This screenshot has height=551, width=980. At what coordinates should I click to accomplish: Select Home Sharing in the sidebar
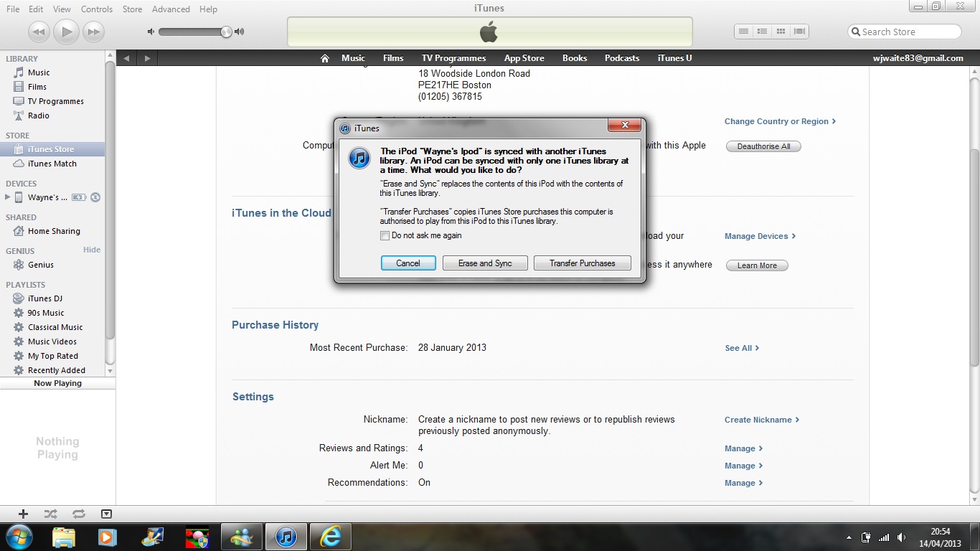click(52, 231)
